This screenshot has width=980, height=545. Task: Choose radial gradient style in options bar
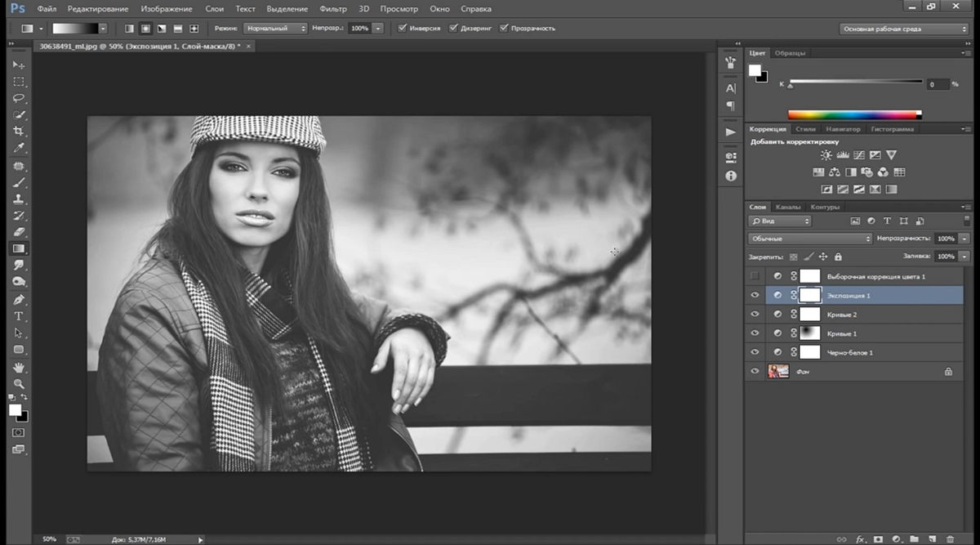pos(145,28)
